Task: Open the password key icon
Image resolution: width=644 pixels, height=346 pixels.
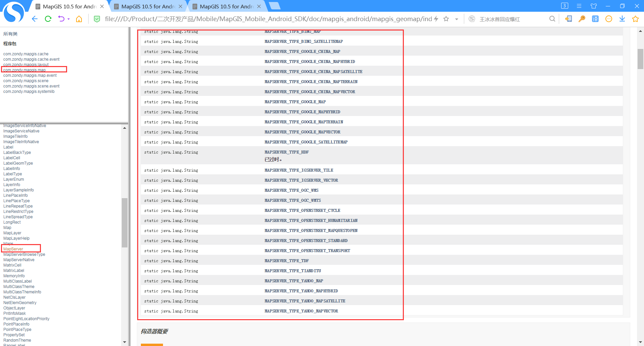Action: click(x=582, y=19)
